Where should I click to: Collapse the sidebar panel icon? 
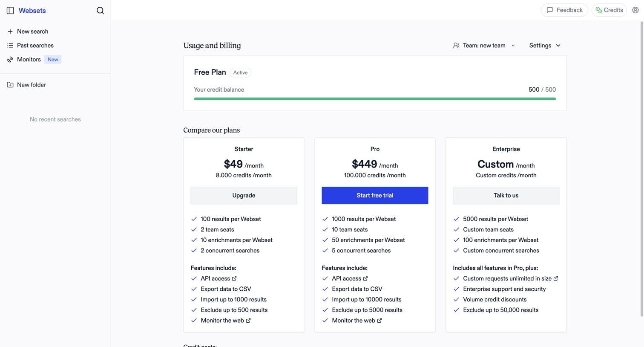(10, 10)
